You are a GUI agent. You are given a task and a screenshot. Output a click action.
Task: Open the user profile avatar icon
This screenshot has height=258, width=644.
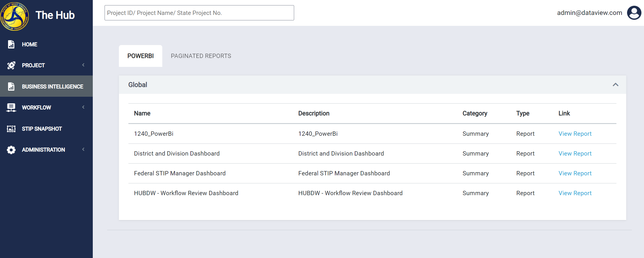[634, 13]
